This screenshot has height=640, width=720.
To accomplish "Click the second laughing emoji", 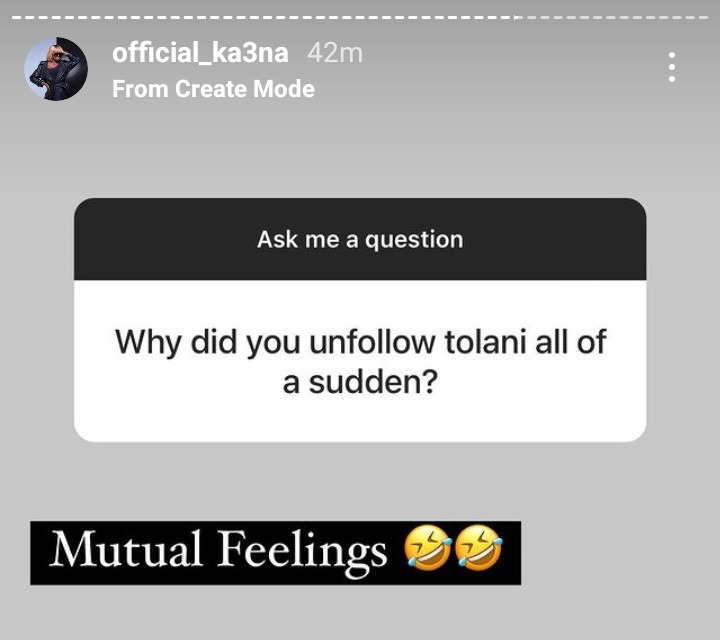I will tap(478, 549).
